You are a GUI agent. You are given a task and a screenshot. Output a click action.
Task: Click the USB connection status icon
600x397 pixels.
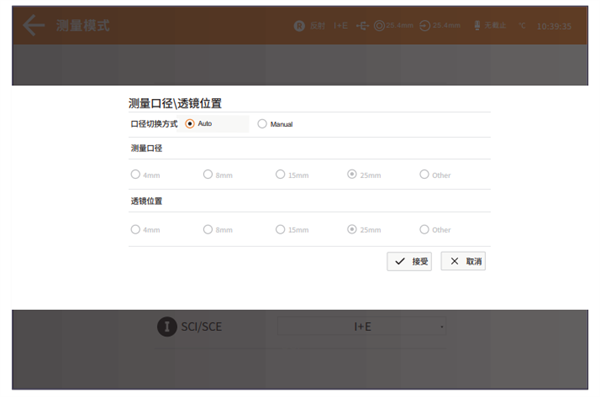point(362,26)
